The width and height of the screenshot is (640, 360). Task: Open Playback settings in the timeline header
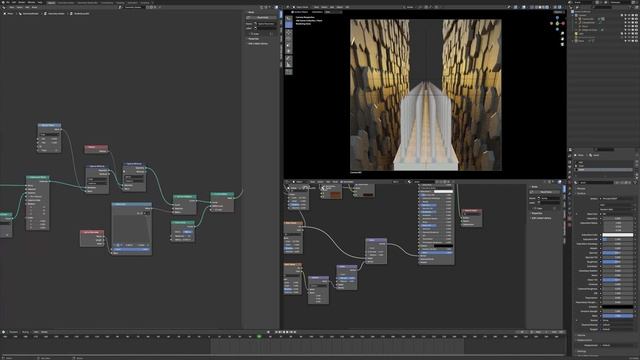[x=13, y=332]
